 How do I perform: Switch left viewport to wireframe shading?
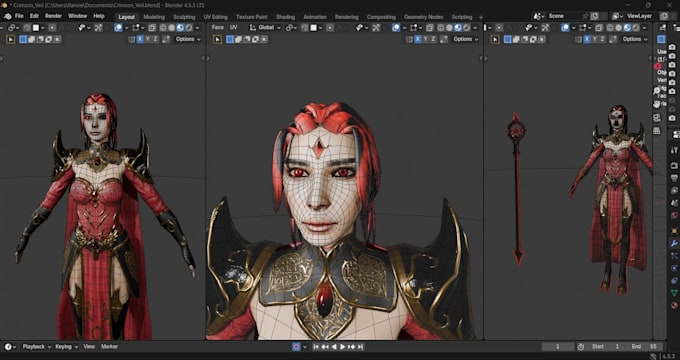point(163,28)
